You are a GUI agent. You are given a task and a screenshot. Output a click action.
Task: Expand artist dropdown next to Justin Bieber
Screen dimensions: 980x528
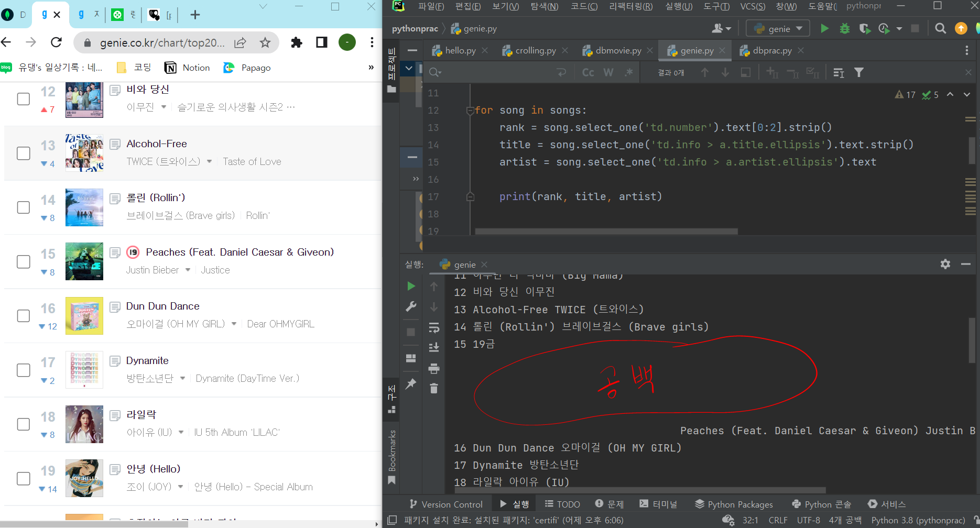pos(188,270)
